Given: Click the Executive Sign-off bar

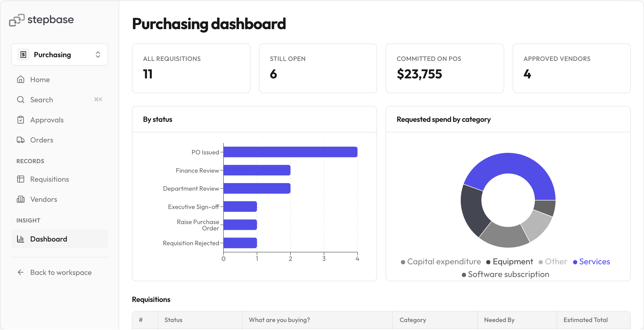Looking at the screenshot, I should [240, 207].
